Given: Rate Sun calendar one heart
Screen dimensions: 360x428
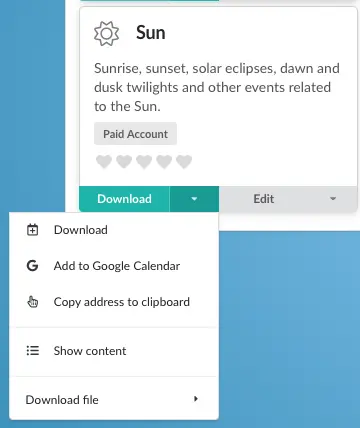Looking at the screenshot, I should (x=104, y=162).
